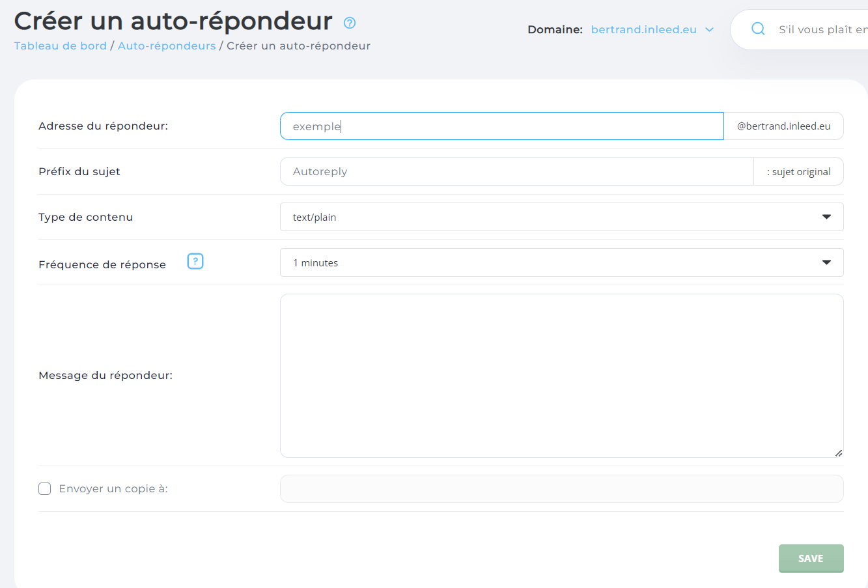Click the Envoyer un copie à label
Viewport: 868px width, 588px height.
tap(113, 489)
